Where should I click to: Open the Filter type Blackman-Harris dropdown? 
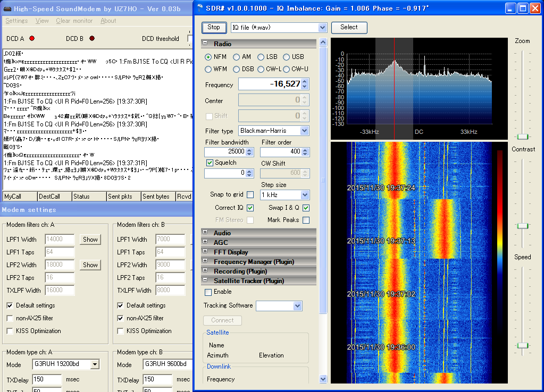coord(304,131)
